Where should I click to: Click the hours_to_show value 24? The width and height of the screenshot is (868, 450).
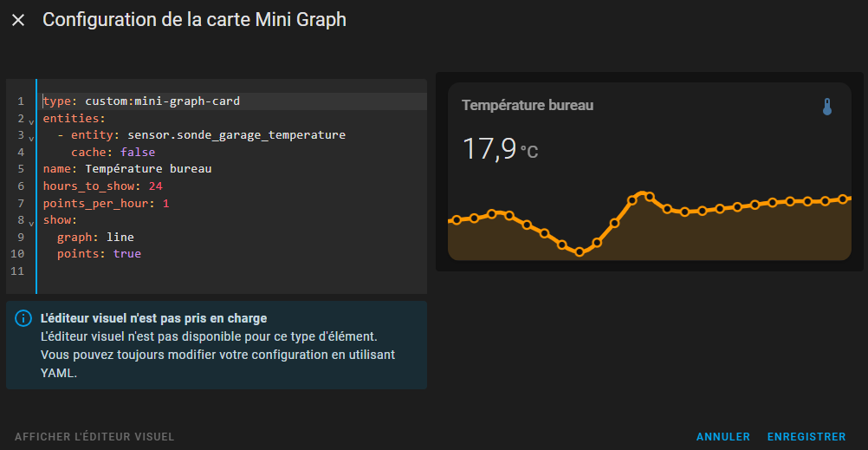[155, 186]
